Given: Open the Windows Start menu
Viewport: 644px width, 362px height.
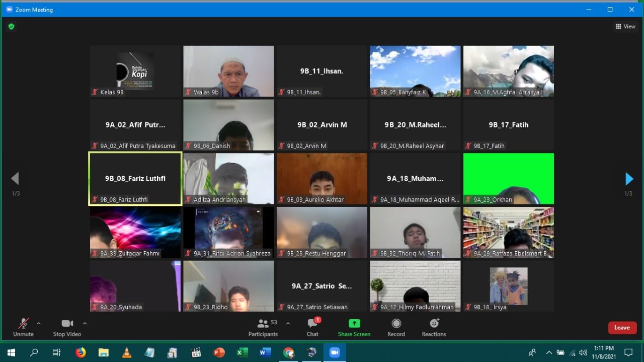Looking at the screenshot, I should (11, 352).
